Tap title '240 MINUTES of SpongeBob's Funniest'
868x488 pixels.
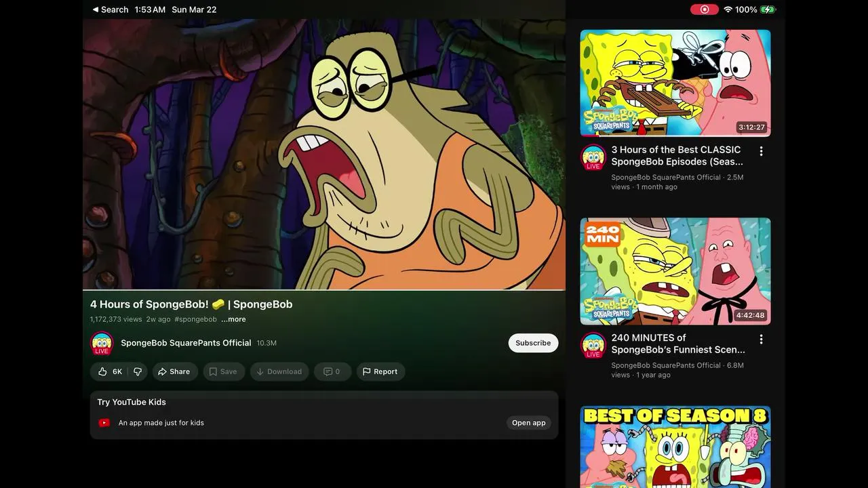pos(678,344)
